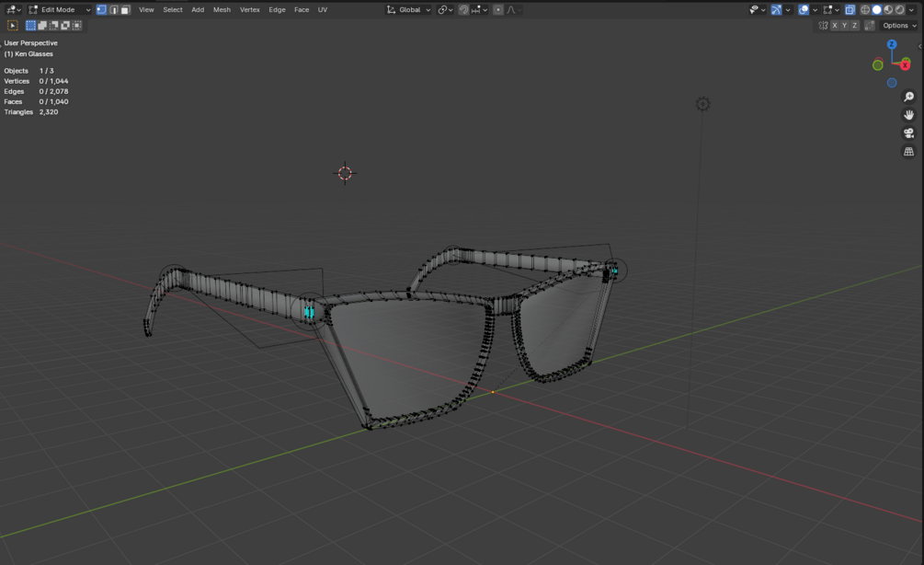
Task: Switch to edge select mode
Action: point(113,9)
